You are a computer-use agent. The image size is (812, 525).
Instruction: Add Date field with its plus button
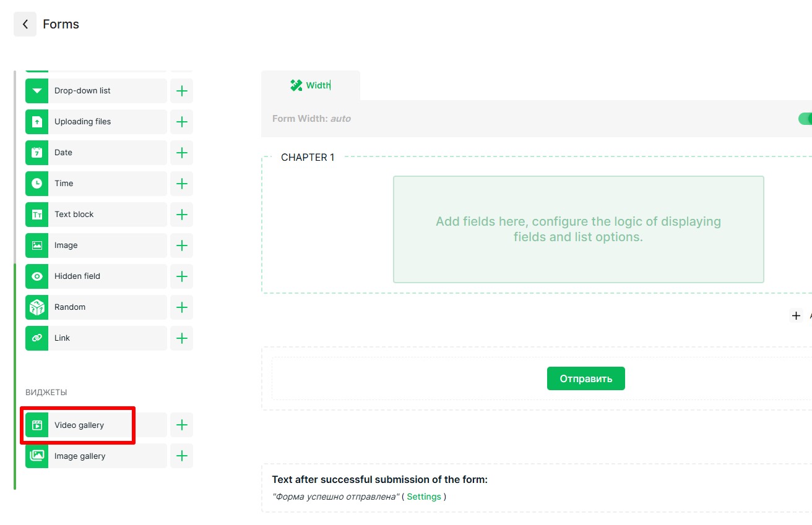click(182, 153)
